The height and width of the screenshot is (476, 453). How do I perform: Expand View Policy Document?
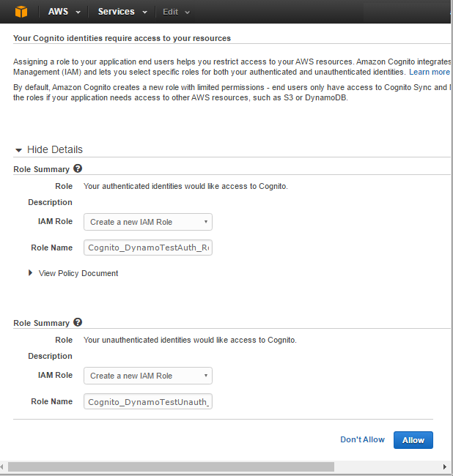coord(78,273)
